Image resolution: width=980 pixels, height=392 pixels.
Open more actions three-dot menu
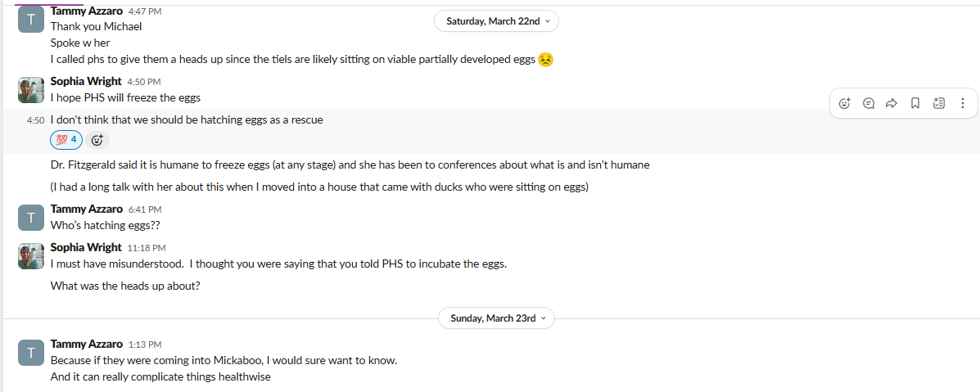pyautogui.click(x=963, y=103)
